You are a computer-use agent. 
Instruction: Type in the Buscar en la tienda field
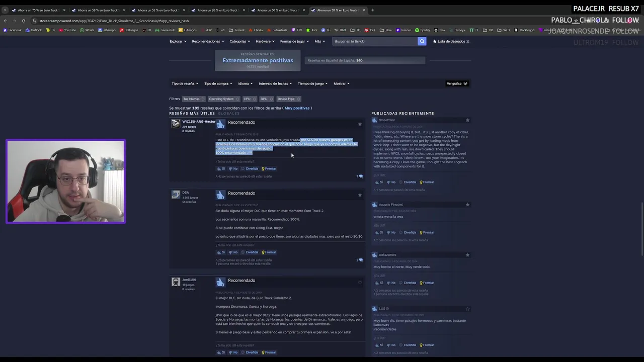point(375,41)
